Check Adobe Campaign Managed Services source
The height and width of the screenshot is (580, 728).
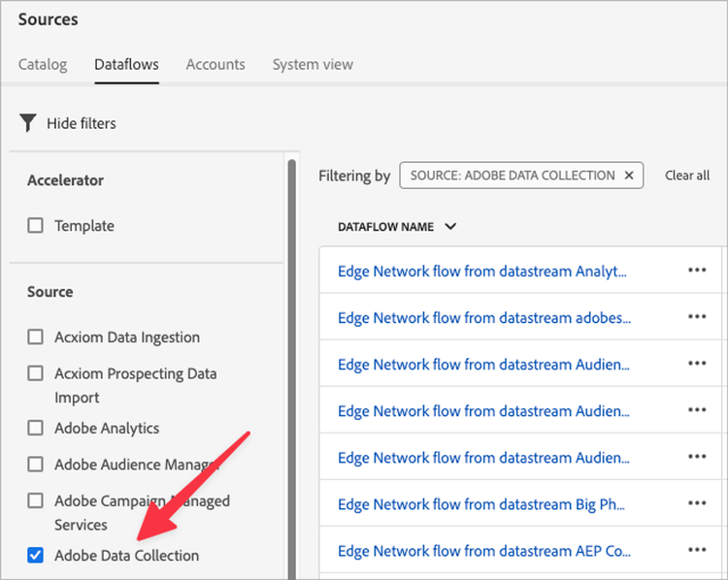[x=35, y=500]
